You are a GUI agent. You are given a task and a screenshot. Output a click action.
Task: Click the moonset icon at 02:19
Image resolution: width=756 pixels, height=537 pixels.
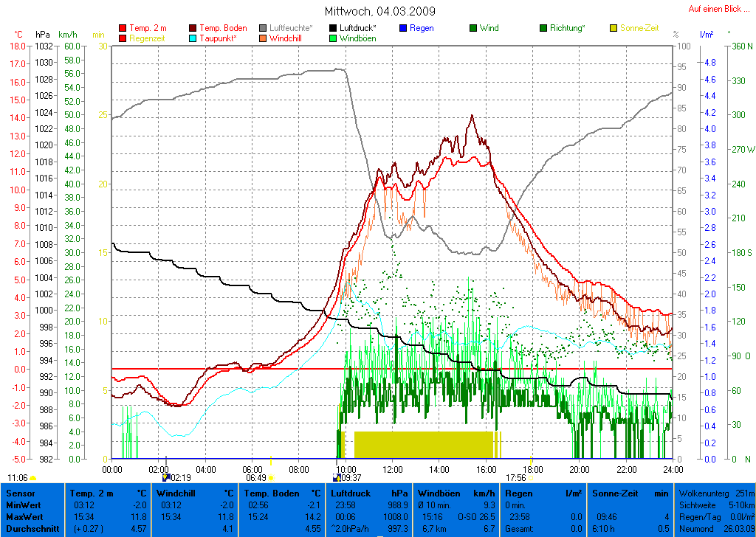[166, 477]
